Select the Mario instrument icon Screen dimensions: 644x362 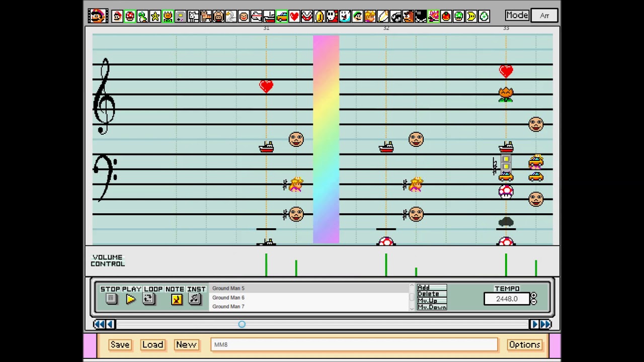[x=117, y=16]
